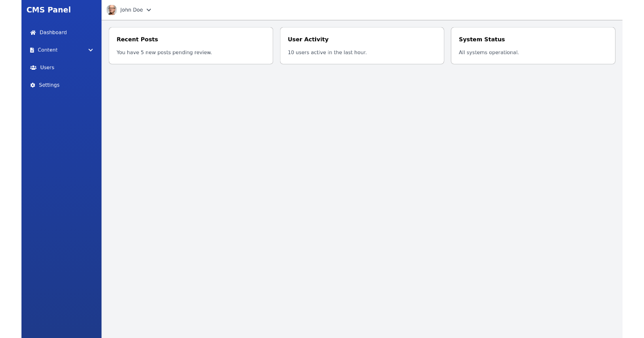Click John Doe's avatar picture
The image size is (644, 338).
click(x=112, y=10)
